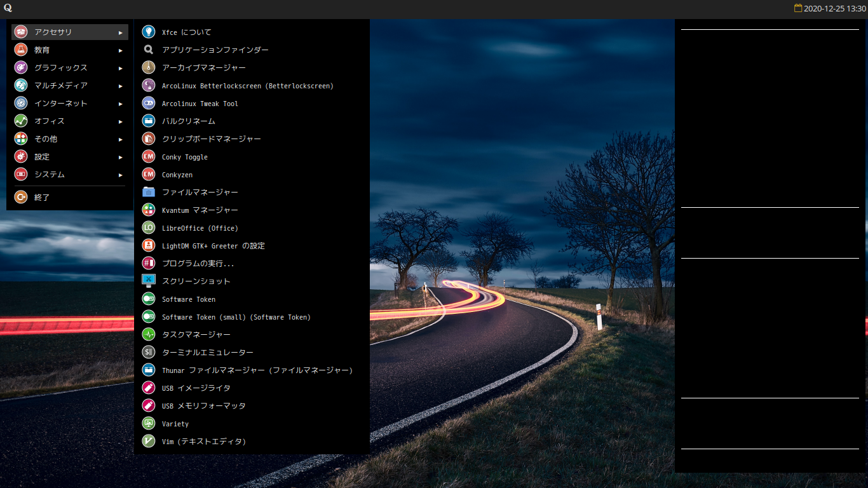Click the アプリケーションファインダー magnifier icon
Screen dimensions: 868x488
[x=148, y=50]
